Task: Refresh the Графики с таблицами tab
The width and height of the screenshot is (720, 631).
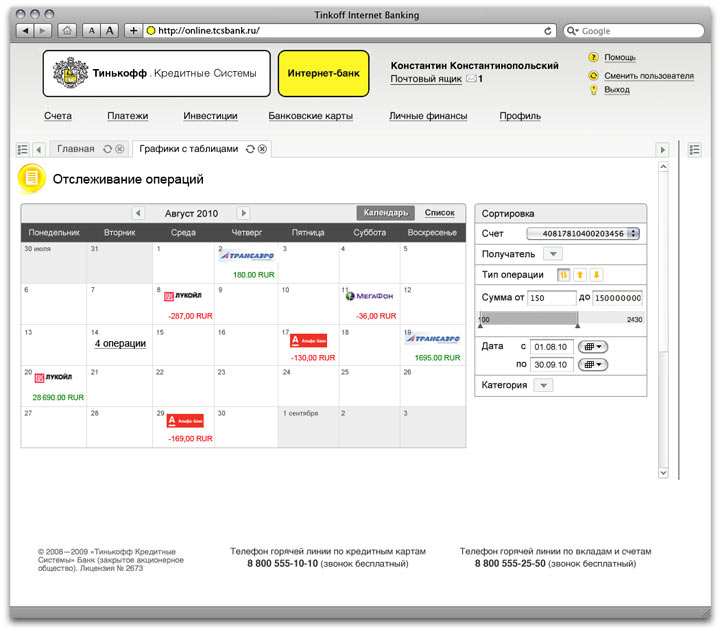Action: pos(249,149)
